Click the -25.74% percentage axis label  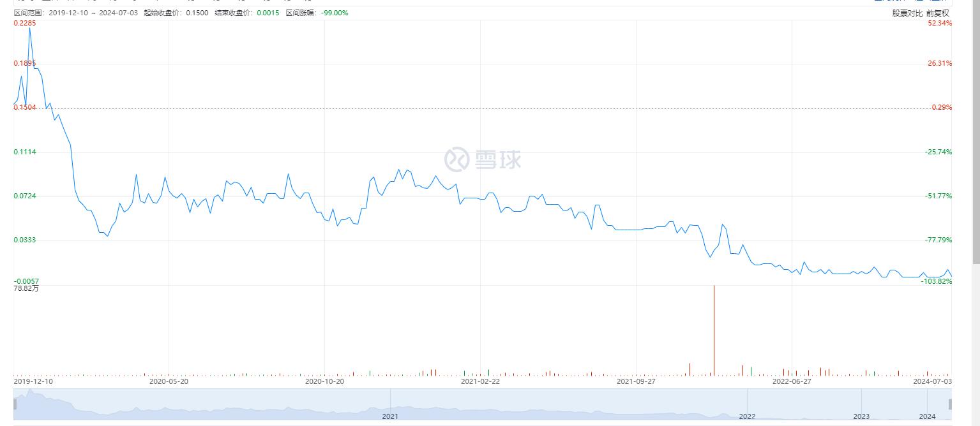pyautogui.click(x=939, y=152)
